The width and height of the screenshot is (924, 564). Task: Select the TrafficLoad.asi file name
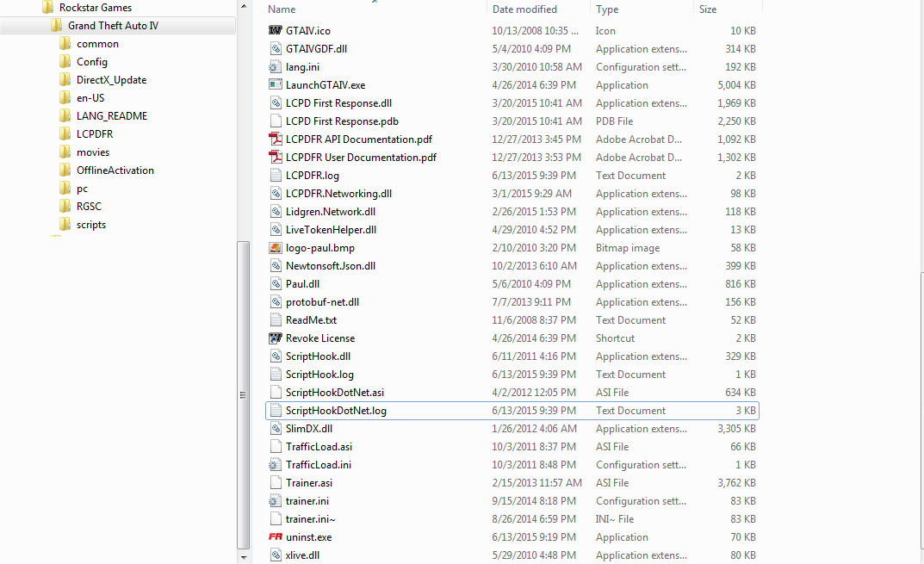pyautogui.click(x=319, y=447)
